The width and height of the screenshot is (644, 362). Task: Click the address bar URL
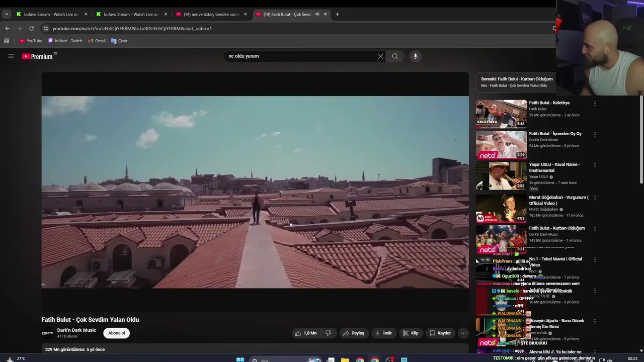coord(132,29)
